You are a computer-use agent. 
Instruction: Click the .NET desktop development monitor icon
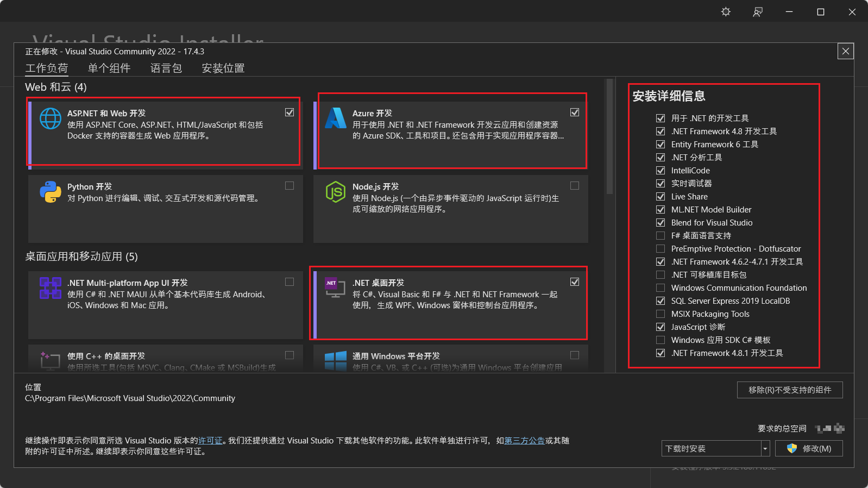pyautogui.click(x=335, y=287)
